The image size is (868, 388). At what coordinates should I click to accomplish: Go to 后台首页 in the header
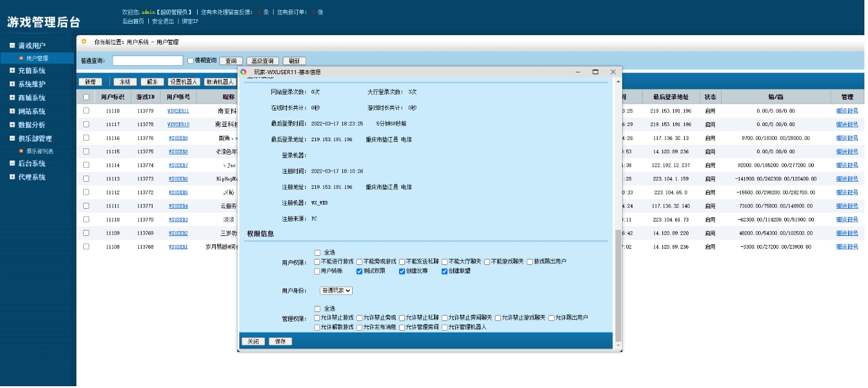point(133,21)
